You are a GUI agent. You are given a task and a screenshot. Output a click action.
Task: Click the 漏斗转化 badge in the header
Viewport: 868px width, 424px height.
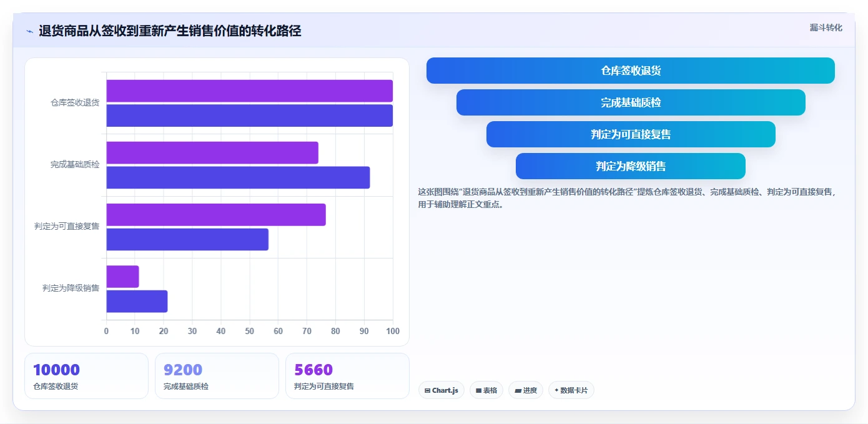(826, 27)
